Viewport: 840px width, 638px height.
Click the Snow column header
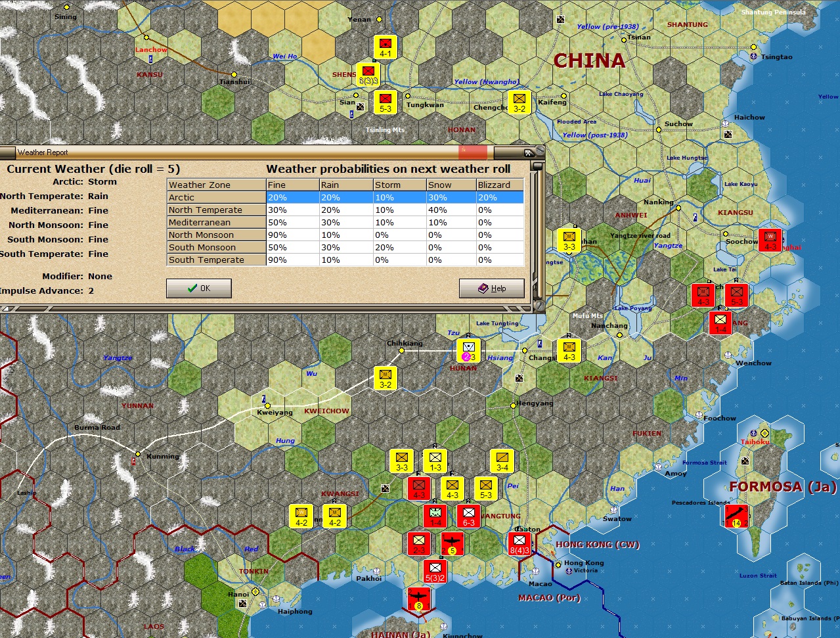tap(451, 185)
